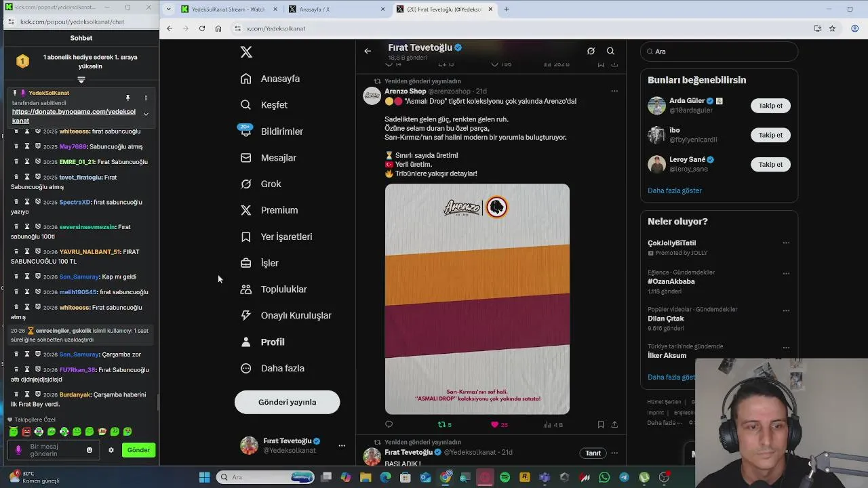Open weather widget showing 30°C
This screenshot has height=488, width=868.
[34, 477]
